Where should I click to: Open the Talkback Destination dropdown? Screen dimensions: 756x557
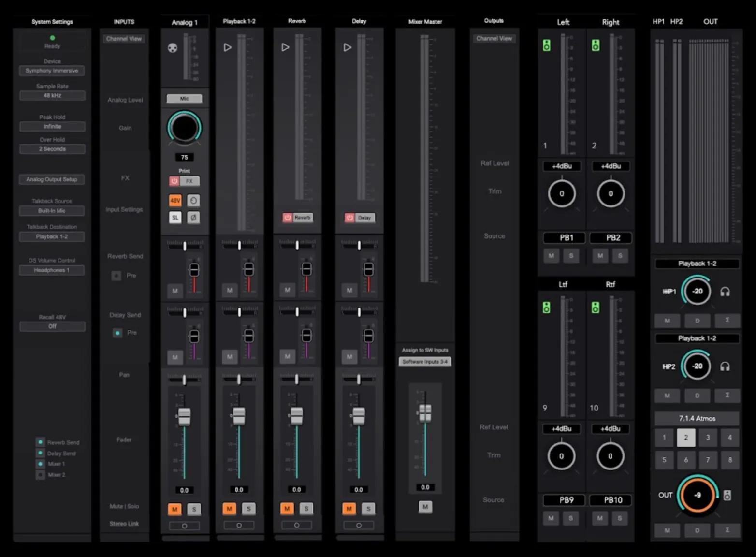(x=52, y=237)
